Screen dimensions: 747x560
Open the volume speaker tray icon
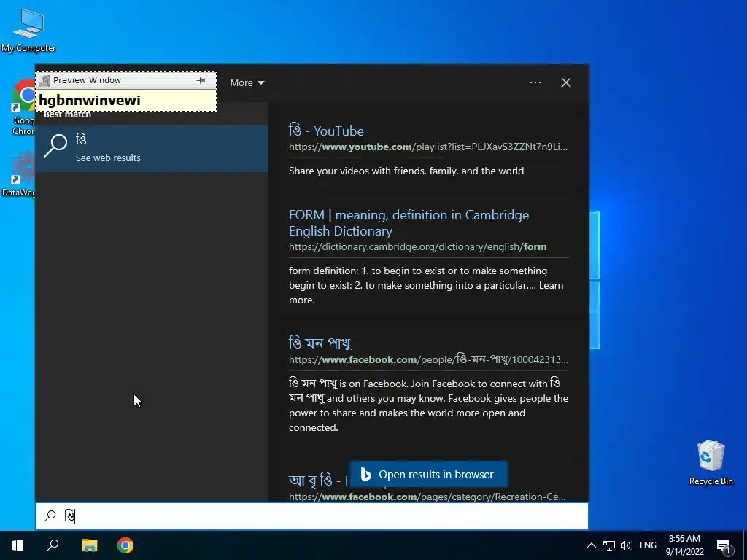pos(626,545)
